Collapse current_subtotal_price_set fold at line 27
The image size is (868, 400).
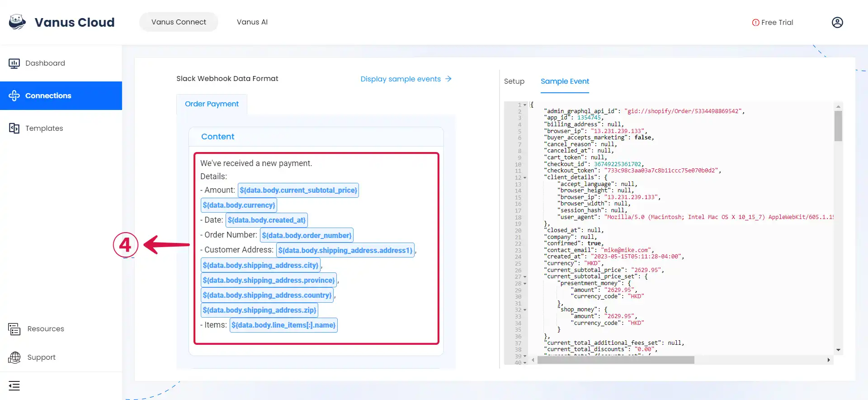(x=525, y=277)
